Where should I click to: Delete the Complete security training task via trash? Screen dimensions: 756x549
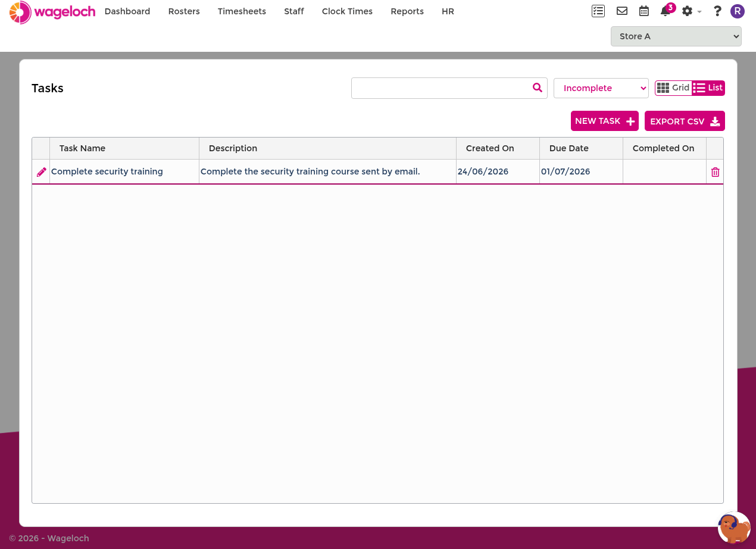pos(715,172)
